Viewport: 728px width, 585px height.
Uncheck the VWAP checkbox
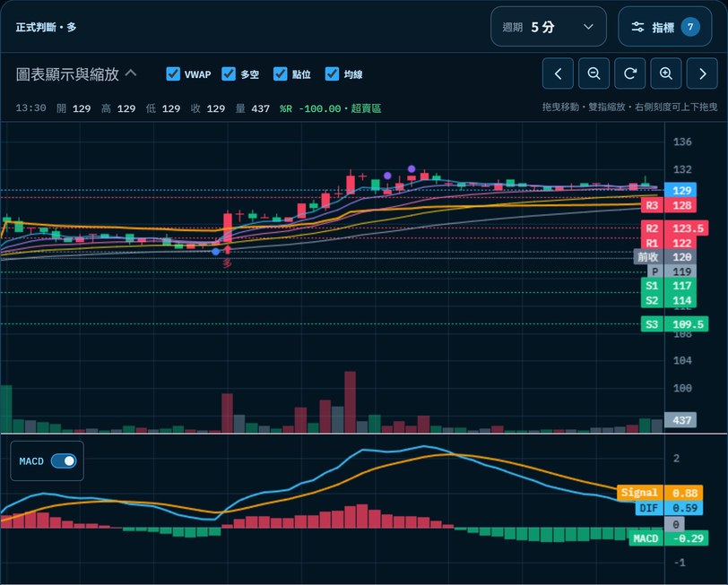click(x=173, y=73)
